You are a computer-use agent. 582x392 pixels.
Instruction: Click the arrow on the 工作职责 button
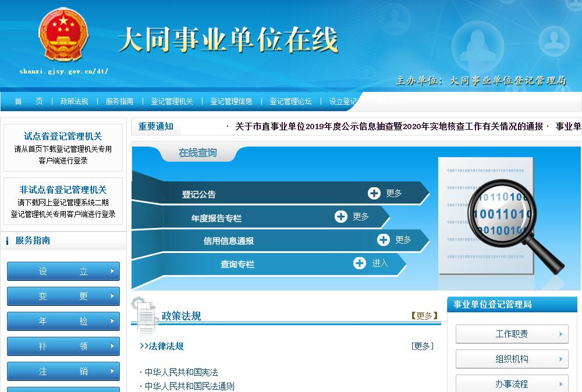point(561,334)
